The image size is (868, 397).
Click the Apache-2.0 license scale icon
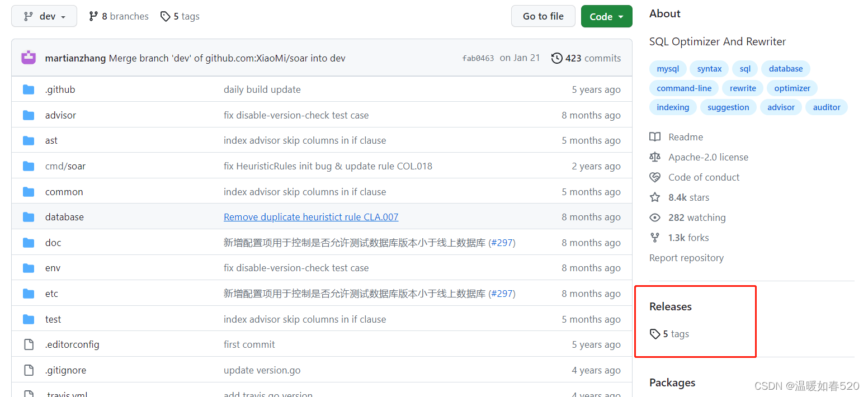(655, 157)
